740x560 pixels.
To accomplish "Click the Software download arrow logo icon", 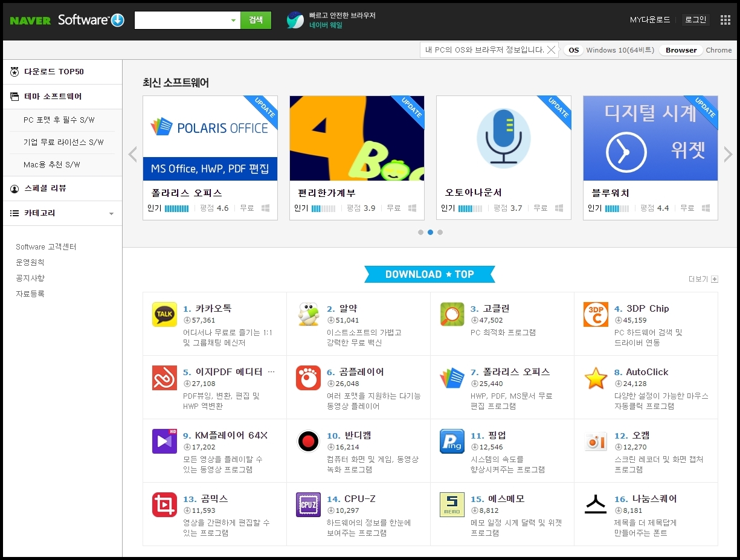I will (118, 20).
